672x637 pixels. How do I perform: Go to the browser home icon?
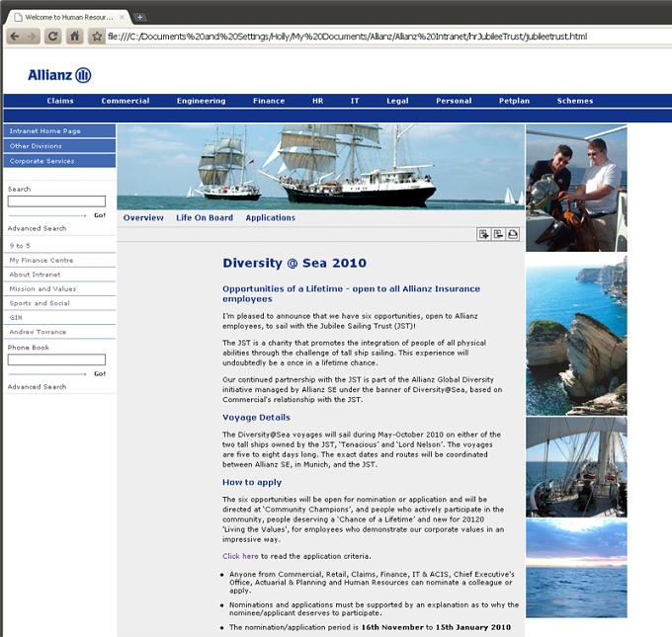coord(74,37)
